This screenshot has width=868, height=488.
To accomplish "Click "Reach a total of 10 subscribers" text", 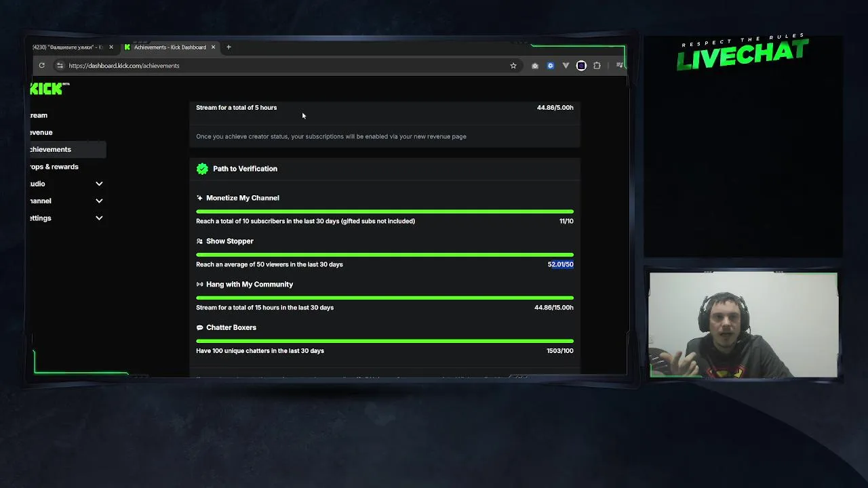I will click(x=305, y=221).
